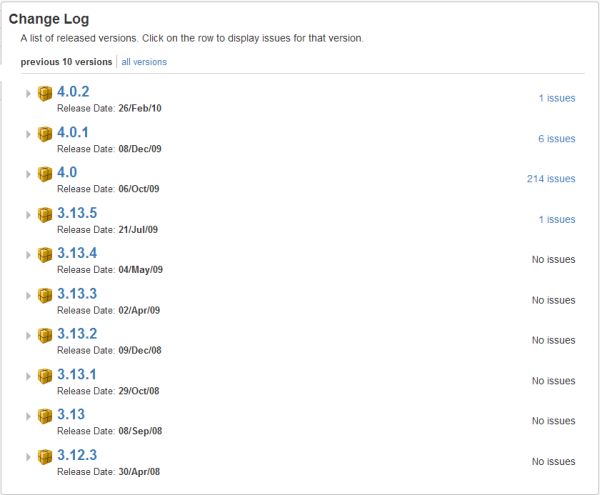
Task: Expand the 3.13.1 version row arrow
Action: tap(28, 376)
